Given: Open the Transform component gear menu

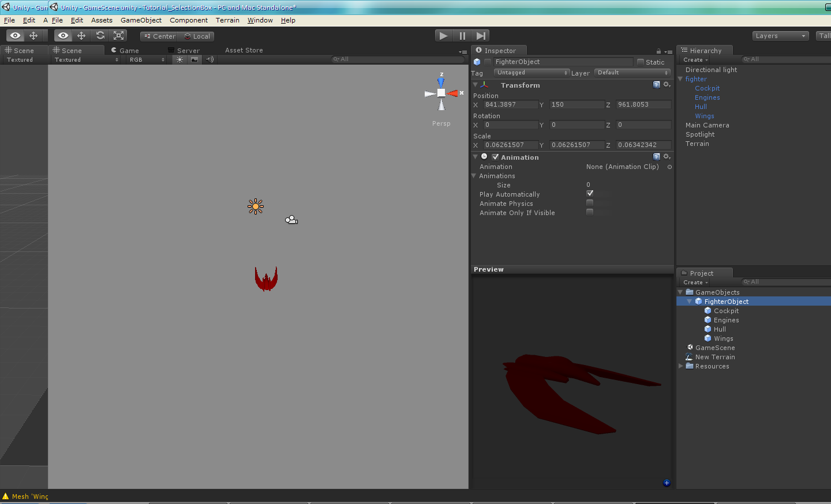Looking at the screenshot, I should [x=667, y=85].
